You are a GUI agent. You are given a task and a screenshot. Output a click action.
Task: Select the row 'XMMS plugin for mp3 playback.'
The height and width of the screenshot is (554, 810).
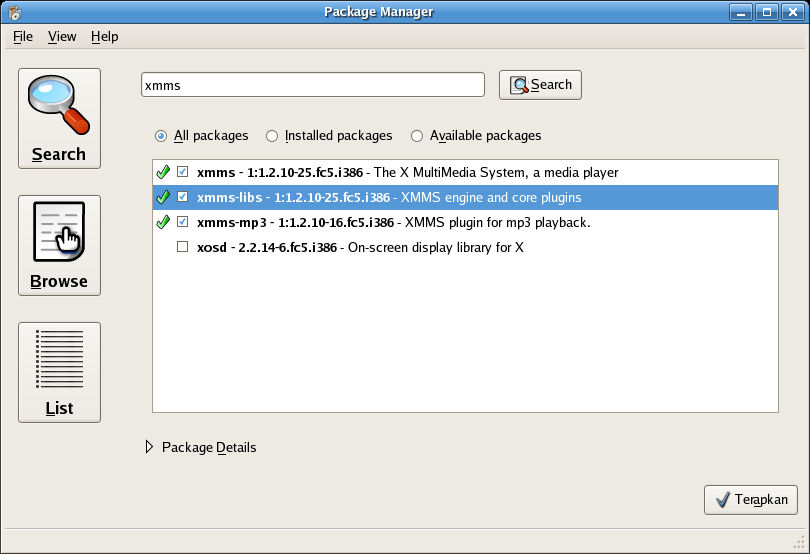(465, 222)
